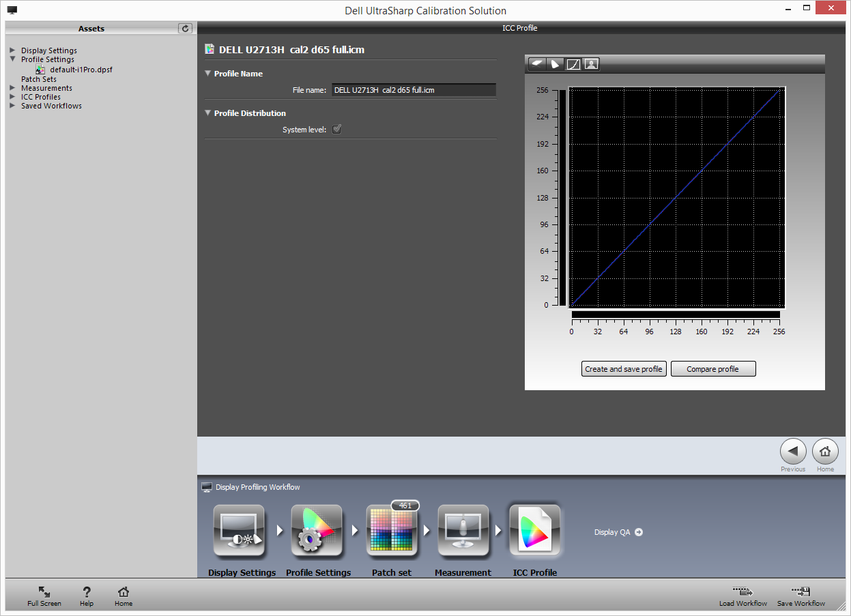Screen dimensions: 851x616
Task: Click the ICC Profile panel header
Action: (x=520, y=28)
